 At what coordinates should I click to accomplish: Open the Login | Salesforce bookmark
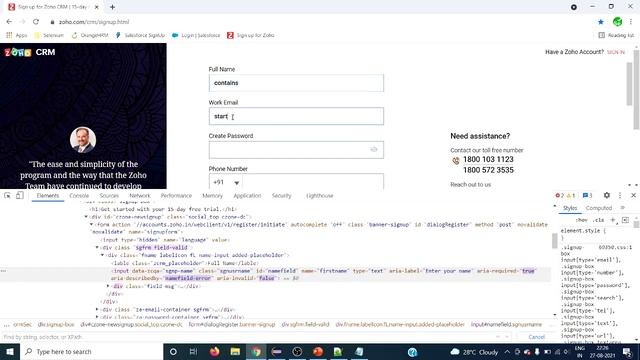pos(196,36)
